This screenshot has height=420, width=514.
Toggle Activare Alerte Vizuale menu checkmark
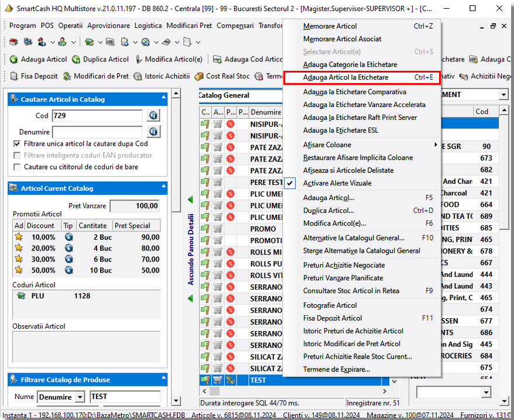coord(290,183)
